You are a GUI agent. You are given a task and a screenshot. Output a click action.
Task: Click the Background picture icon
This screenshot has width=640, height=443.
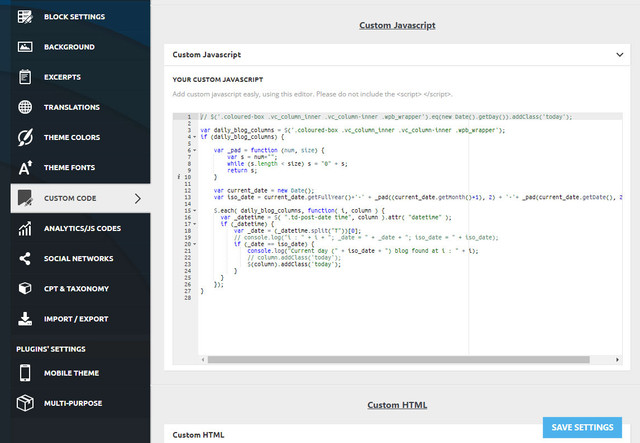coord(25,47)
